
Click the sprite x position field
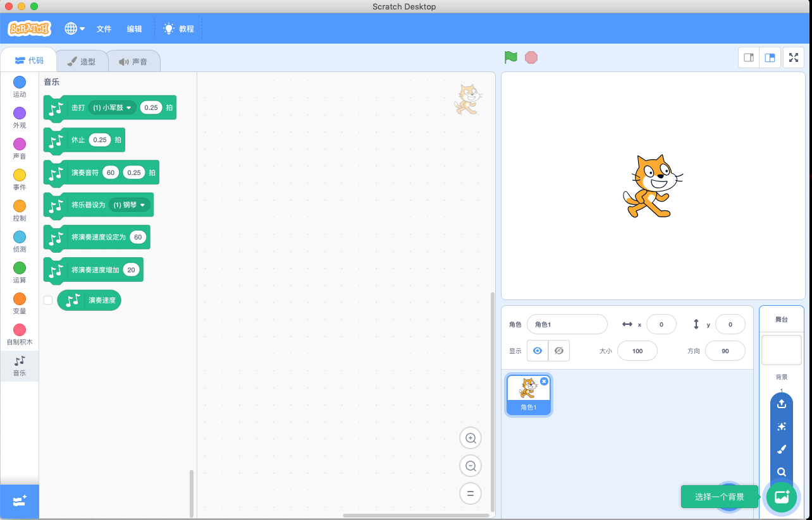pyautogui.click(x=661, y=324)
